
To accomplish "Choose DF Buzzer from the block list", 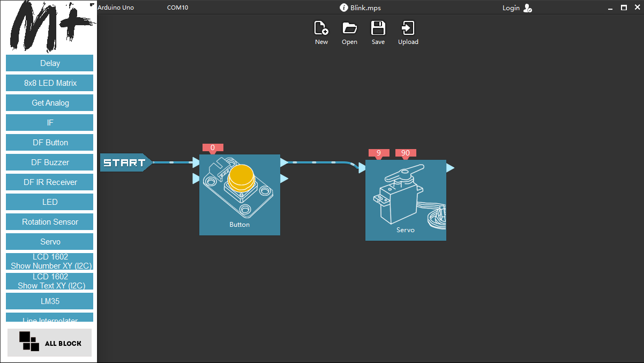I will [x=50, y=162].
